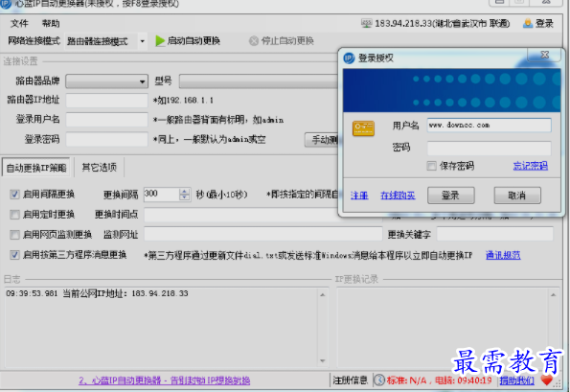Viewport: 570px width, 392px height.
Task: Click the green start auto-change play icon
Action: pyautogui.click(x=160, y=40)
